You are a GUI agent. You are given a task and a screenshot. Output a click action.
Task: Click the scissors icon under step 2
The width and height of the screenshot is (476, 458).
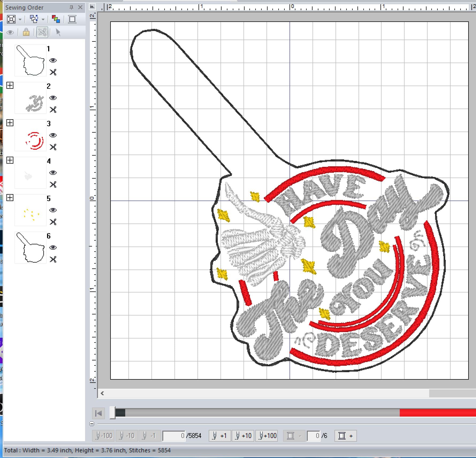53,110
